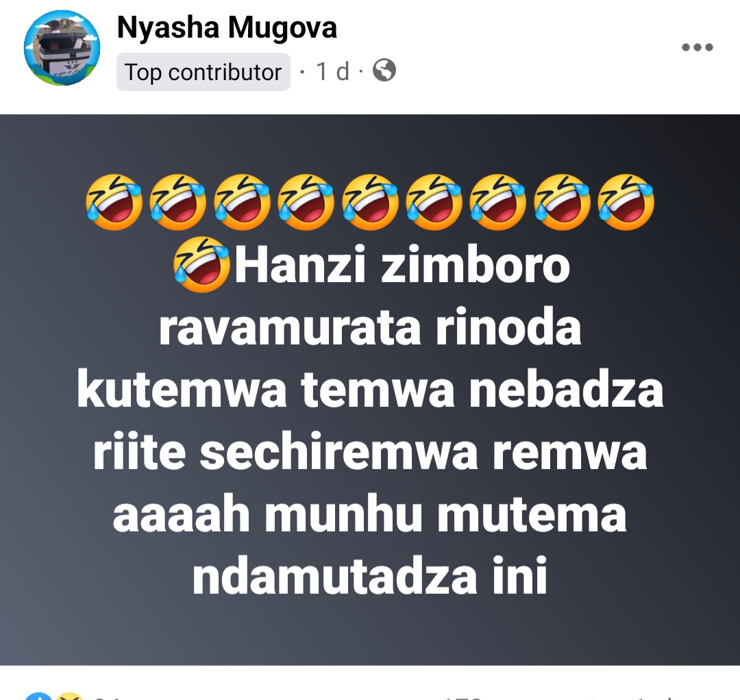Open the comments count starting with 17

point(463,697)
